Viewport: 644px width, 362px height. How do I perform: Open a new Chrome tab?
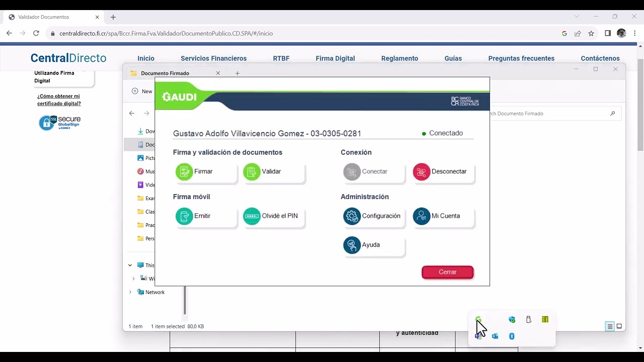113,17
